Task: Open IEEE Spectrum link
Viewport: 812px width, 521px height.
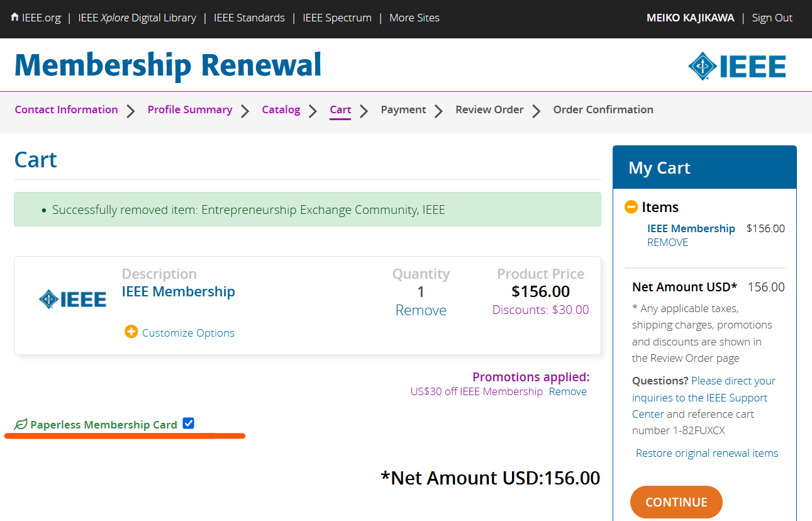Action: pos(337,18)
